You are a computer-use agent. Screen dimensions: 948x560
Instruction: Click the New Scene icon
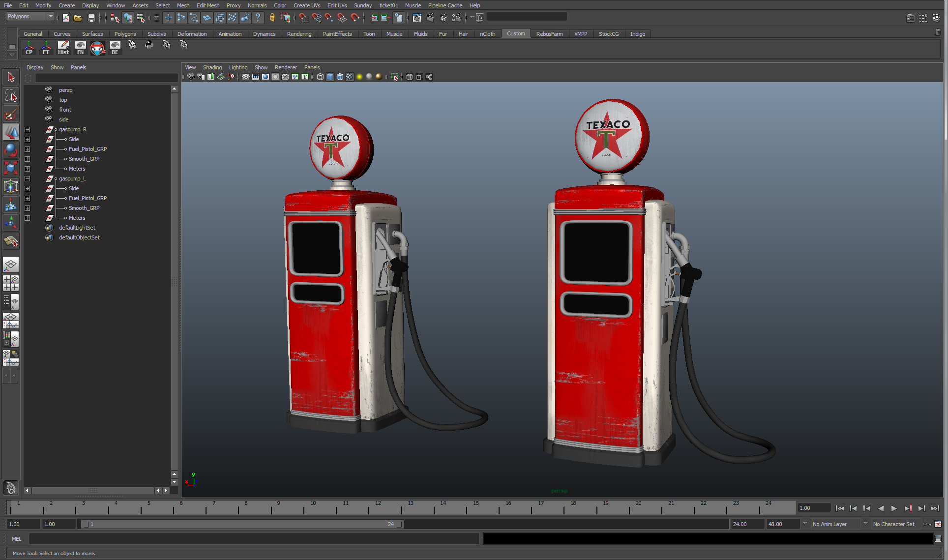coord(66,18)
